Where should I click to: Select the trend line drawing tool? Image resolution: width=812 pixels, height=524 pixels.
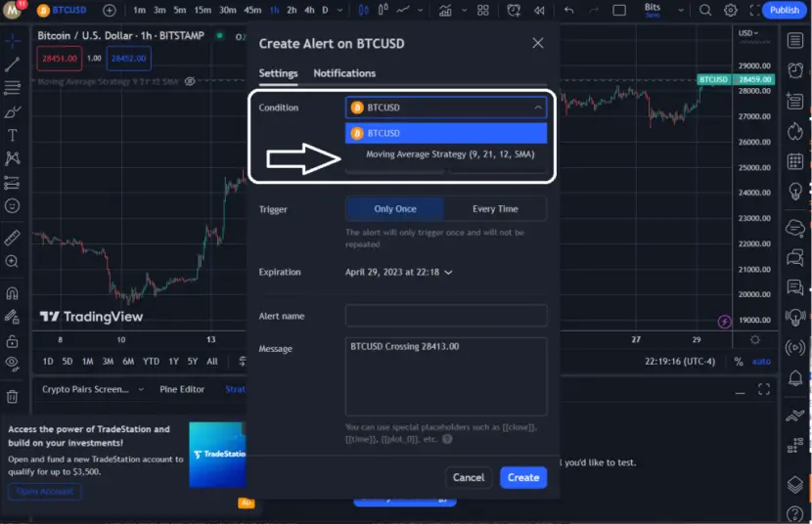coord(12,64)
